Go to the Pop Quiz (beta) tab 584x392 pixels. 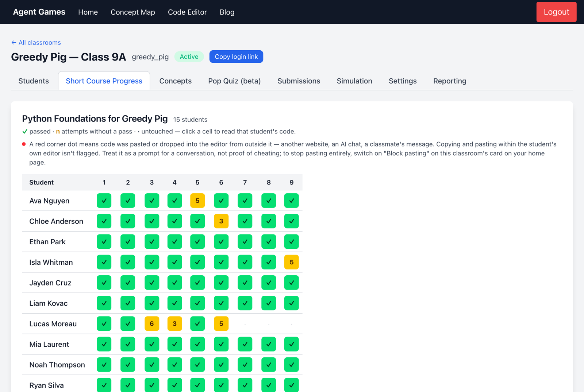[234, 81]
